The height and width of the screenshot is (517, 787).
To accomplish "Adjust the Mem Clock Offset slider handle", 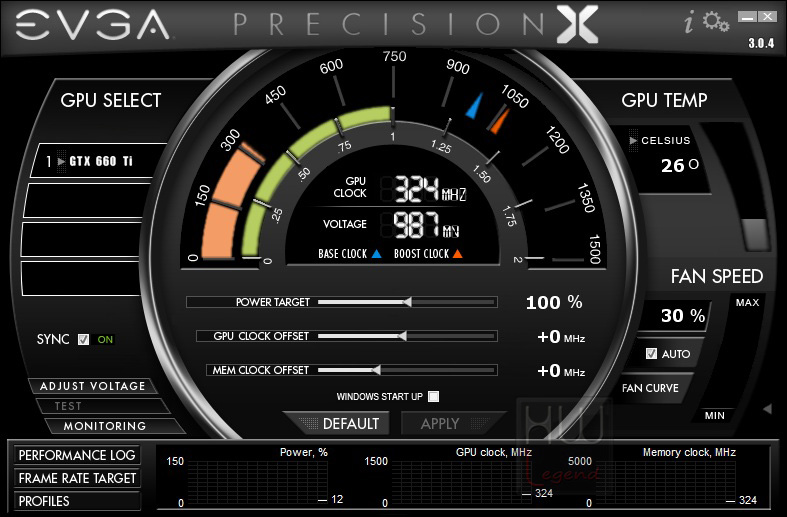I will (x=376, y=370).
